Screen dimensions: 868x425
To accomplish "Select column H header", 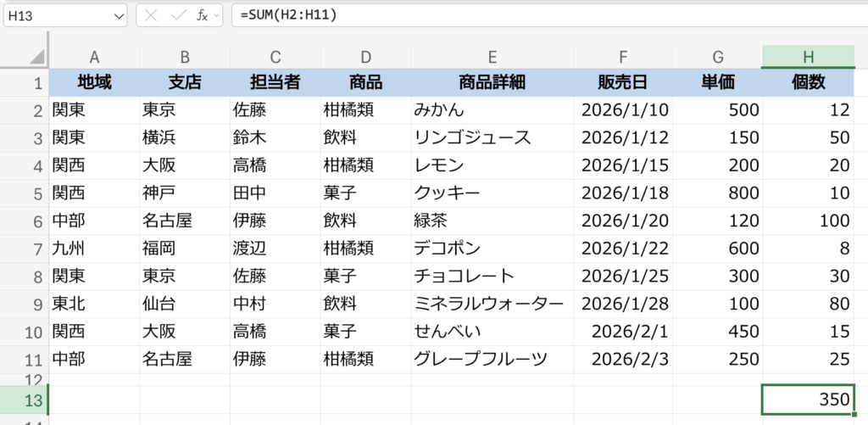I will click(808, 57).
